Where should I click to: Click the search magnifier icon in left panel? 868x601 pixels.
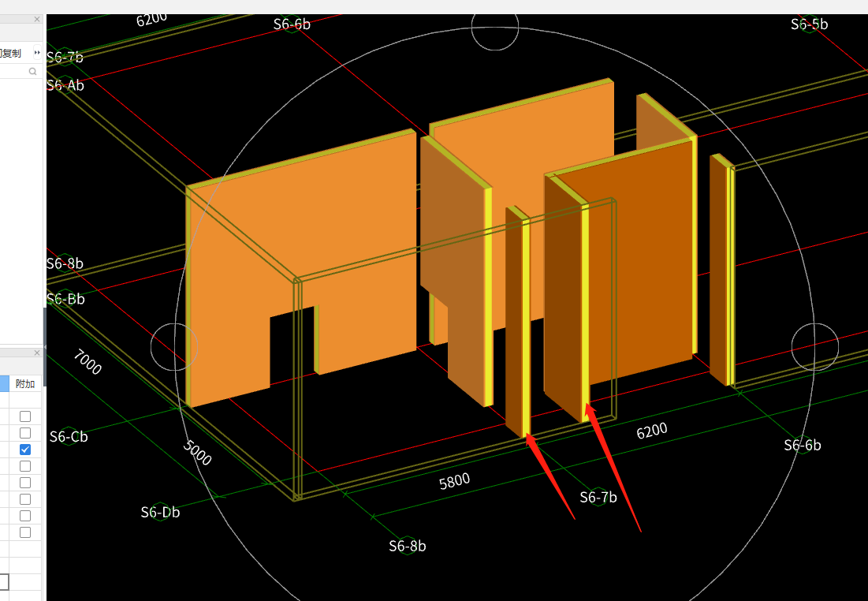click(32, 72)
